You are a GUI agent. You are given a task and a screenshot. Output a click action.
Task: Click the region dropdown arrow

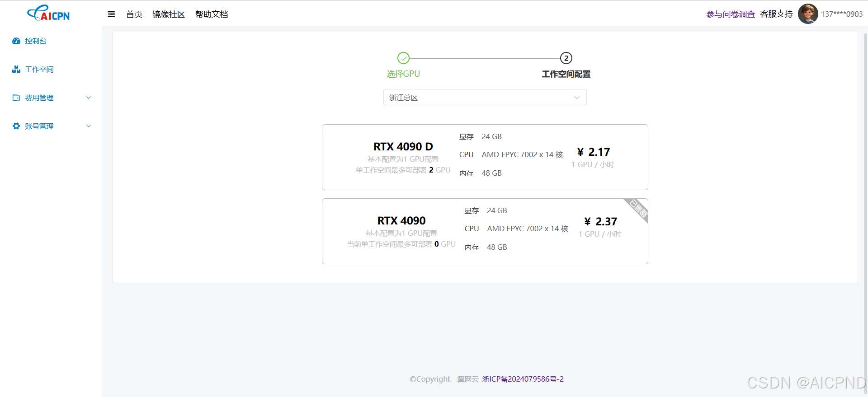click(x=576, y=98)
